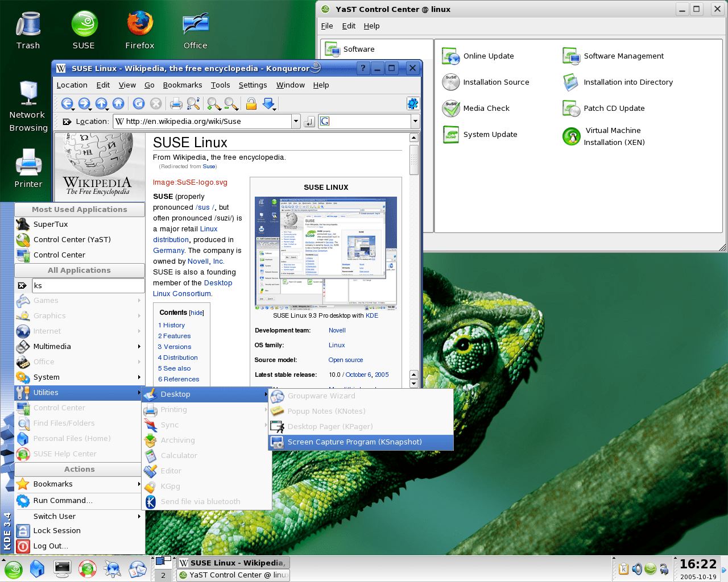Open the Patch CD Update module

tap(614, 109)
